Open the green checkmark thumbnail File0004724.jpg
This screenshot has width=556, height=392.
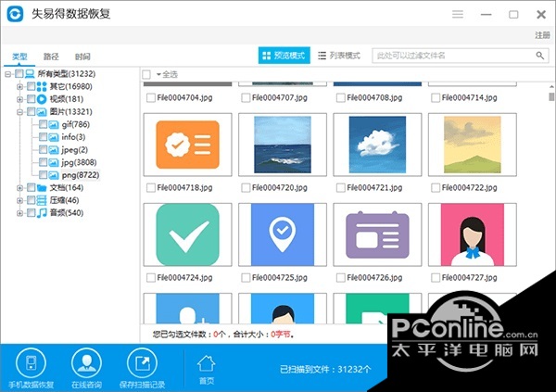pyautogui.click(x=187, y=234)
